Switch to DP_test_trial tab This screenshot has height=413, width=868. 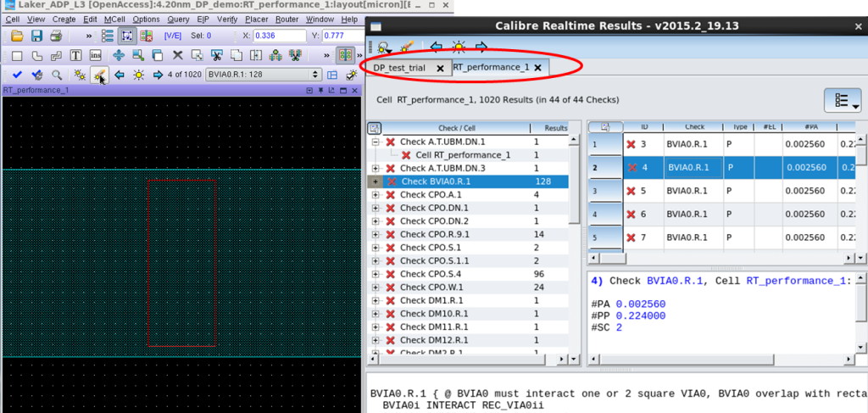pyautogui.click(x=399, y=68)
